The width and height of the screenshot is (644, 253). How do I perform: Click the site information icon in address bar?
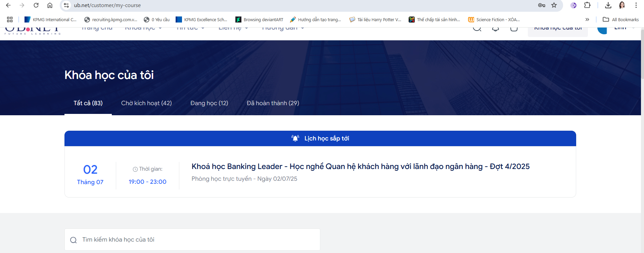(x=66, y=5)
